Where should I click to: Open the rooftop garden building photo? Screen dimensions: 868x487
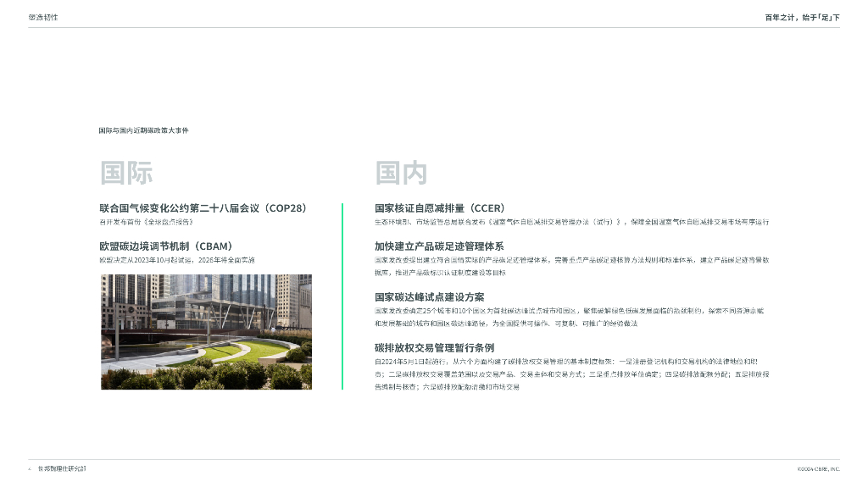coord(206,332)
